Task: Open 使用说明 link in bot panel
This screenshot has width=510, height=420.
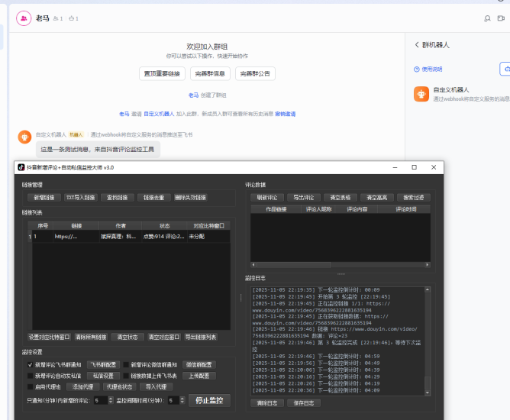Action: pyautogui.click(x=431, y=69)
